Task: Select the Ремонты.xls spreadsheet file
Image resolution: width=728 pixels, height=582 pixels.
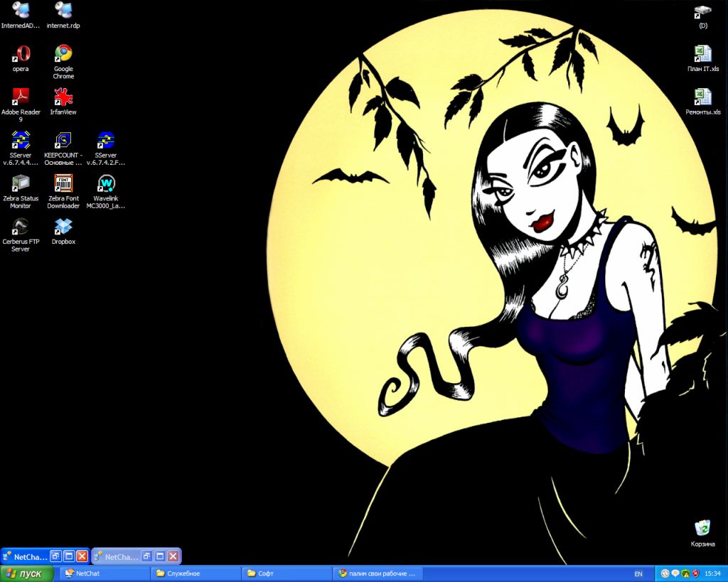Action: (703, 102)
